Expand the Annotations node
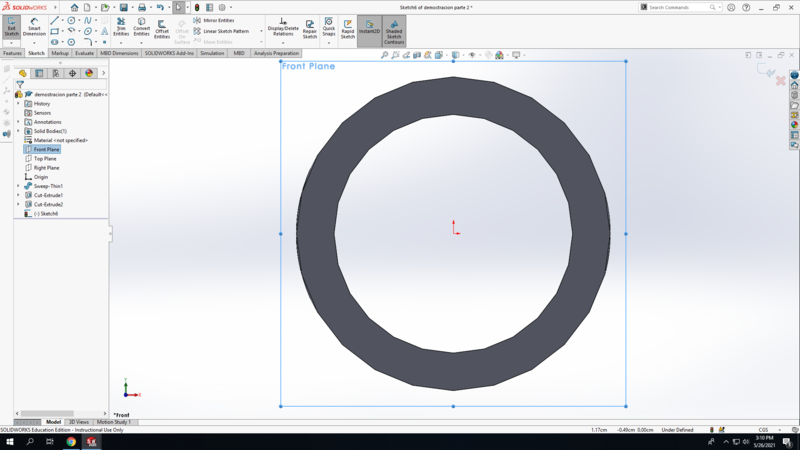 (18, 122)
